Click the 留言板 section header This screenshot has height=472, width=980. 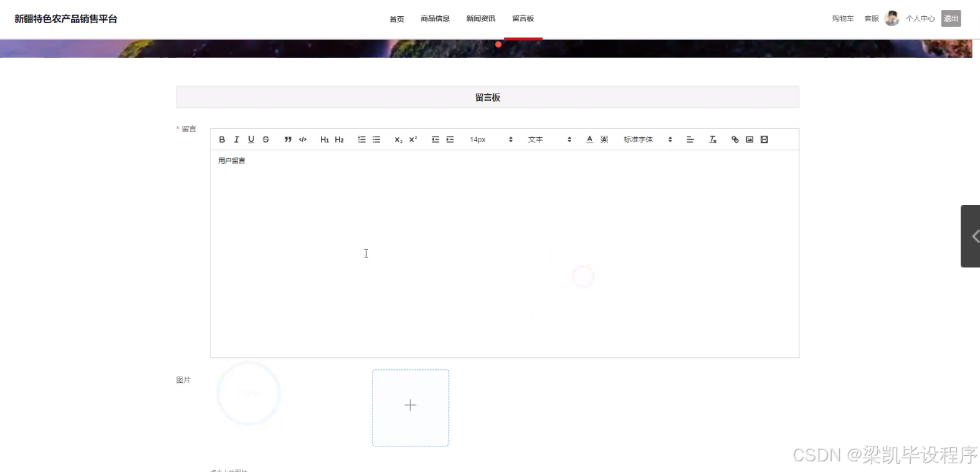(488, 97)
